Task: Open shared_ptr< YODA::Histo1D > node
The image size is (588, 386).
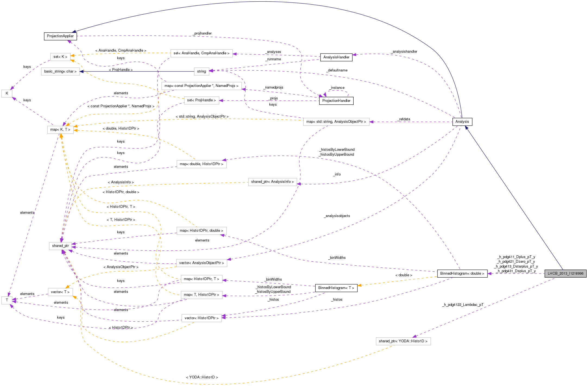Action: [x=403, y=341]
